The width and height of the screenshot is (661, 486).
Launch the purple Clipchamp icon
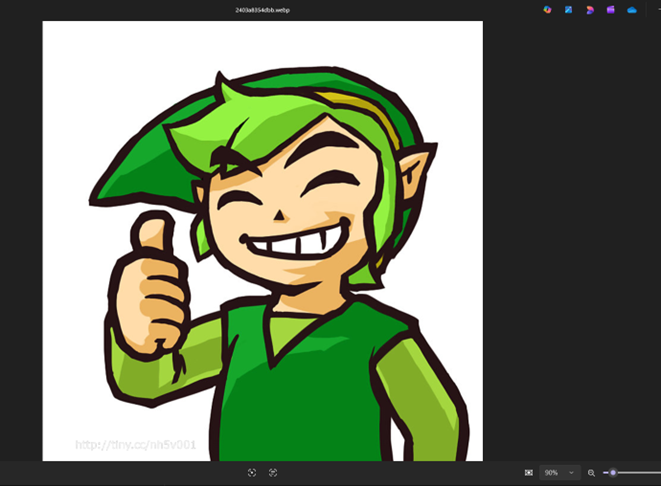pos(611,10)
